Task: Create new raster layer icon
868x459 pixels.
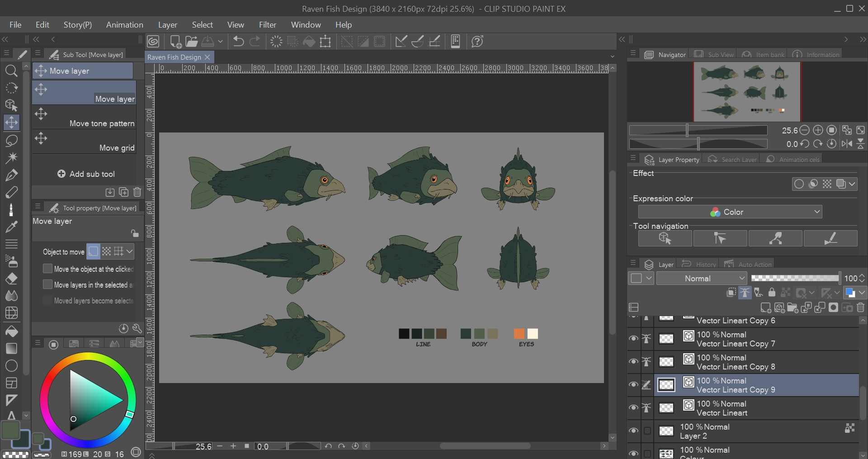Action: (766, 308)
